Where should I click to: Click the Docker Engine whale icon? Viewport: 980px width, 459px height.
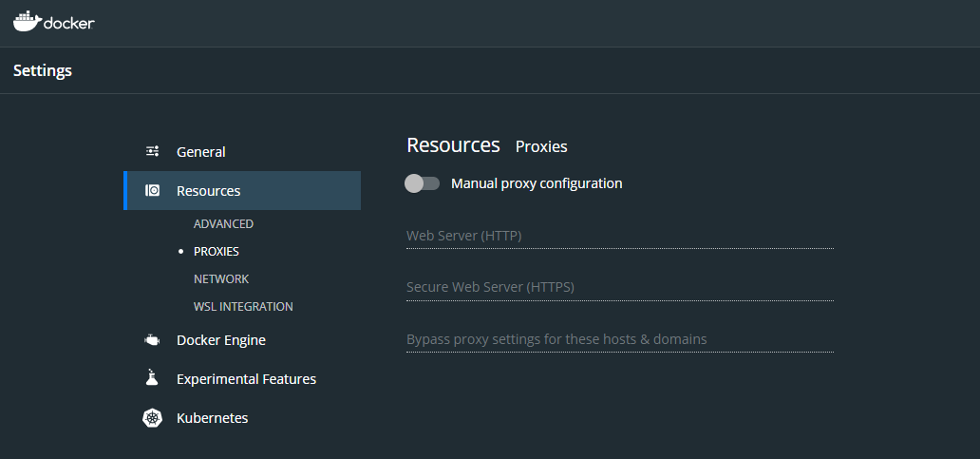153,340
